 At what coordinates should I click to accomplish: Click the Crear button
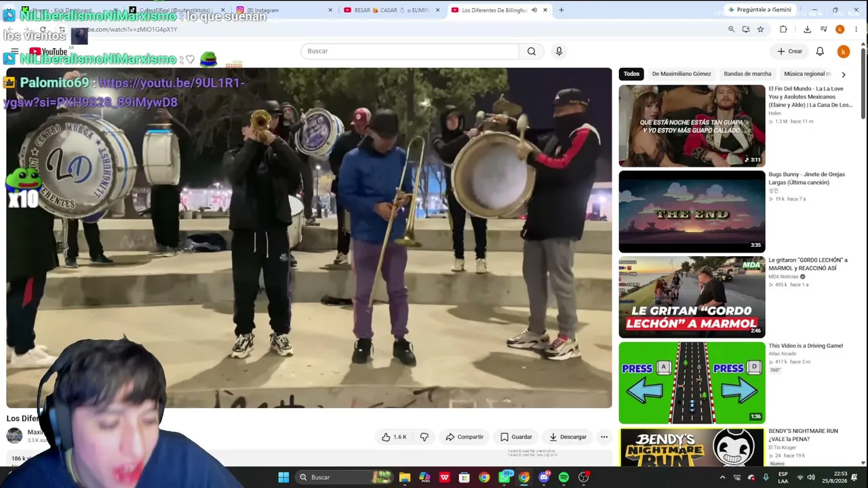(790, 51)
